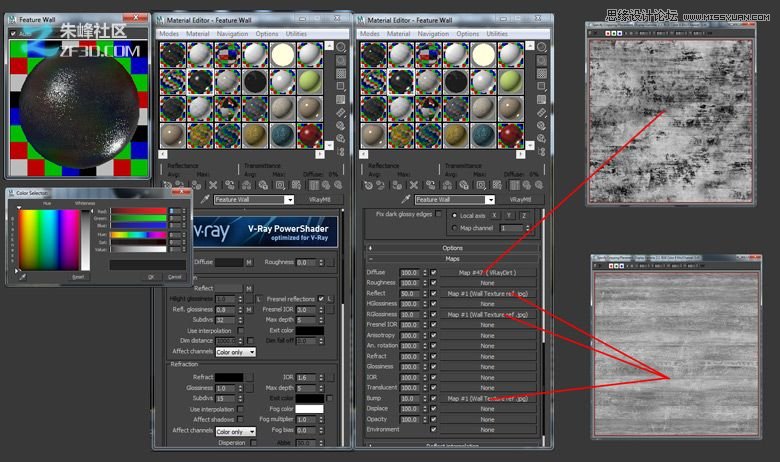Click Make Unique icon in Maps-rollout editor
780x462 pixels.
447,185
